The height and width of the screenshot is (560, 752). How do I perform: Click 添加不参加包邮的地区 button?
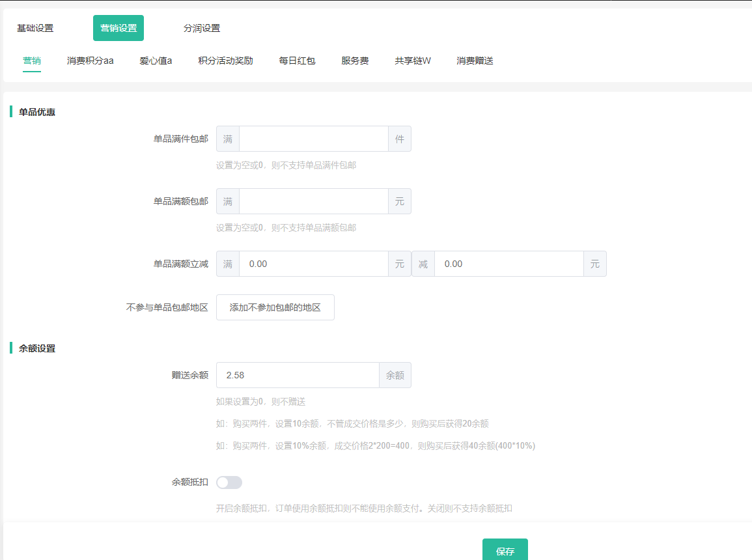275,307
